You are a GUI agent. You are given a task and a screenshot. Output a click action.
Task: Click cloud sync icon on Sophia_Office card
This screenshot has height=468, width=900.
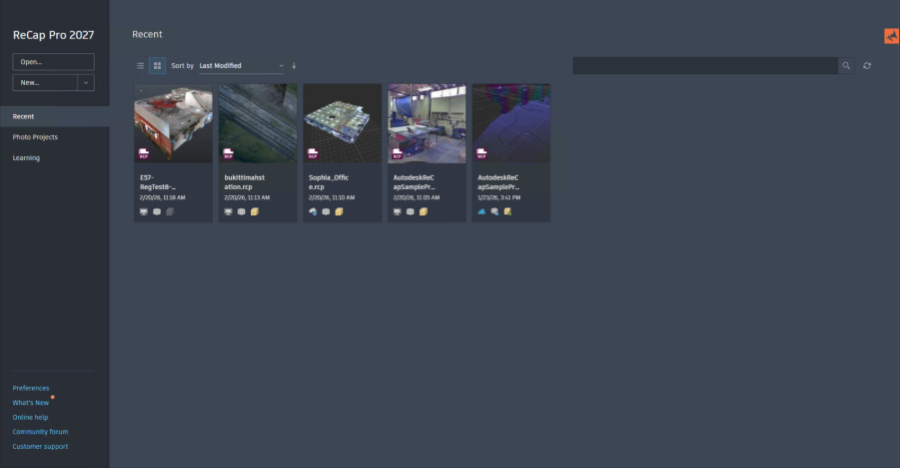[312, 212]
